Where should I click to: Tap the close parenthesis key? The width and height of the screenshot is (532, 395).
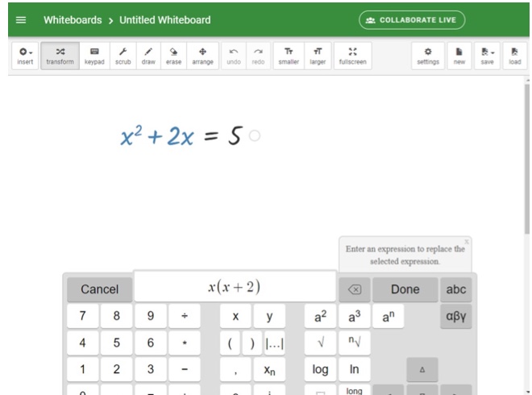(252, 343)
